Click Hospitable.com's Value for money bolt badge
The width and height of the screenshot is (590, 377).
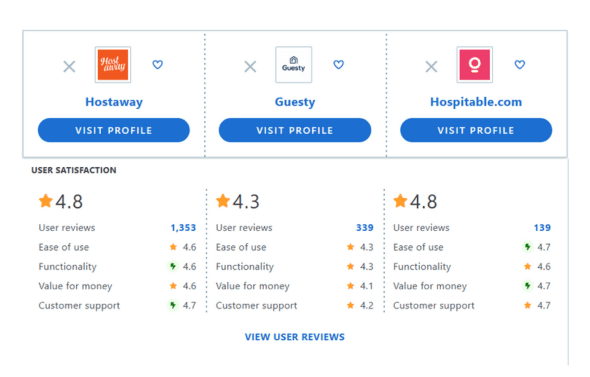528,286
